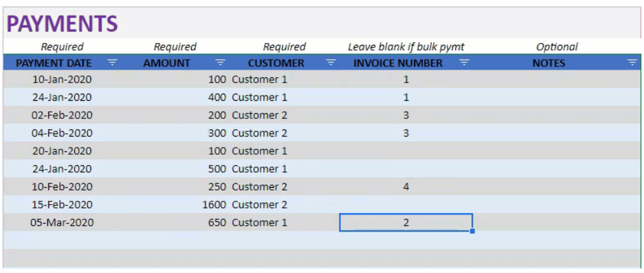The image size is (644, 273).
Task: Click the date cell 10-Jan-2020
Action: coord(62,79)
